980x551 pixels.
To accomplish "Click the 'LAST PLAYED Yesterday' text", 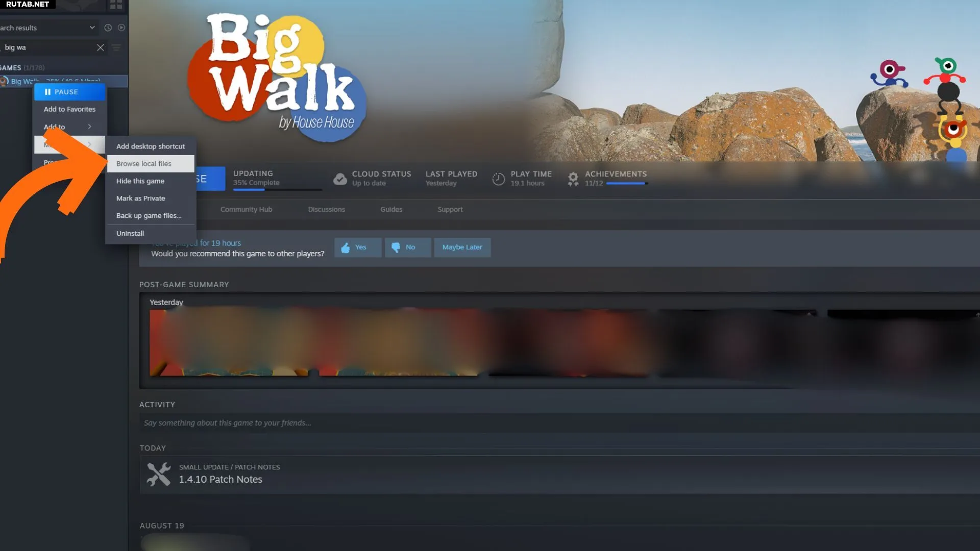I will 451,179.
